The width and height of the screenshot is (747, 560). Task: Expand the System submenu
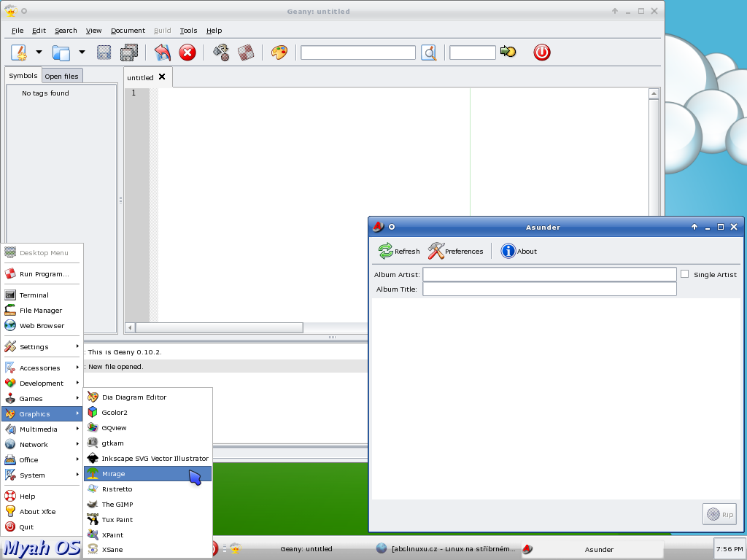42,475
